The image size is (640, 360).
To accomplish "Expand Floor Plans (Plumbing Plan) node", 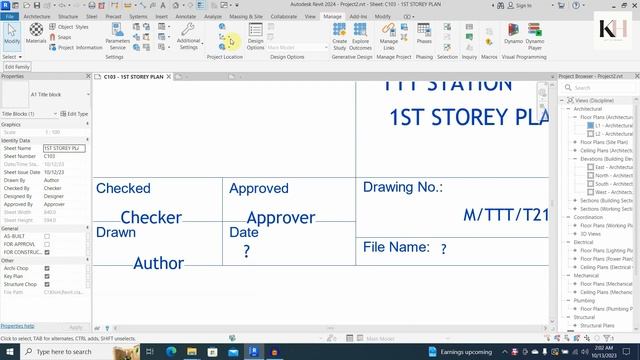I will point(575,309).
